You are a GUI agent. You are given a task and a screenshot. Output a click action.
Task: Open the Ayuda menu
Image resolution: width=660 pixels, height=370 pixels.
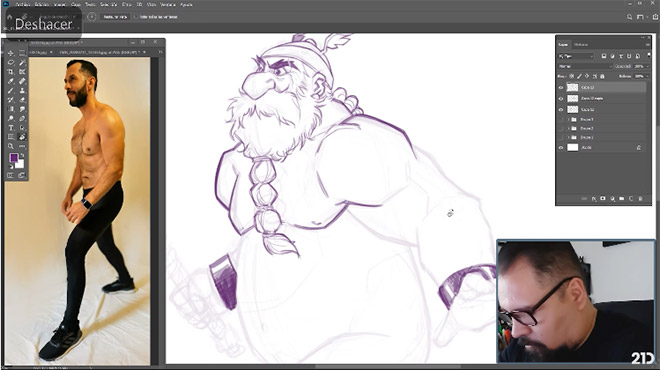coord(186,5)
